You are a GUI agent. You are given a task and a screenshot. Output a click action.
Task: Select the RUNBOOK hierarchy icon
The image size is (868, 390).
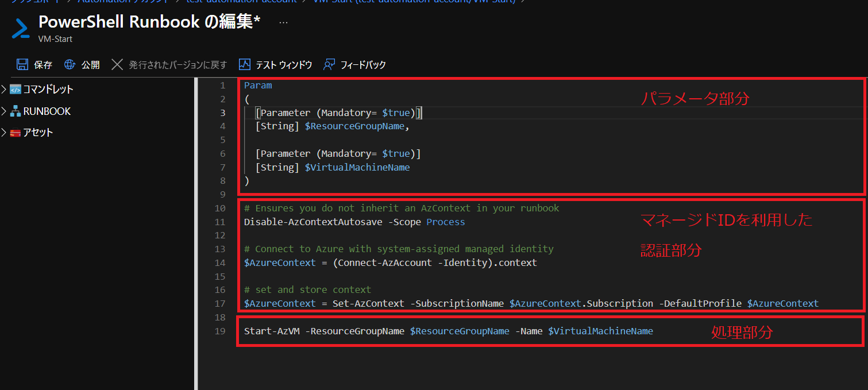coord(16,111)
